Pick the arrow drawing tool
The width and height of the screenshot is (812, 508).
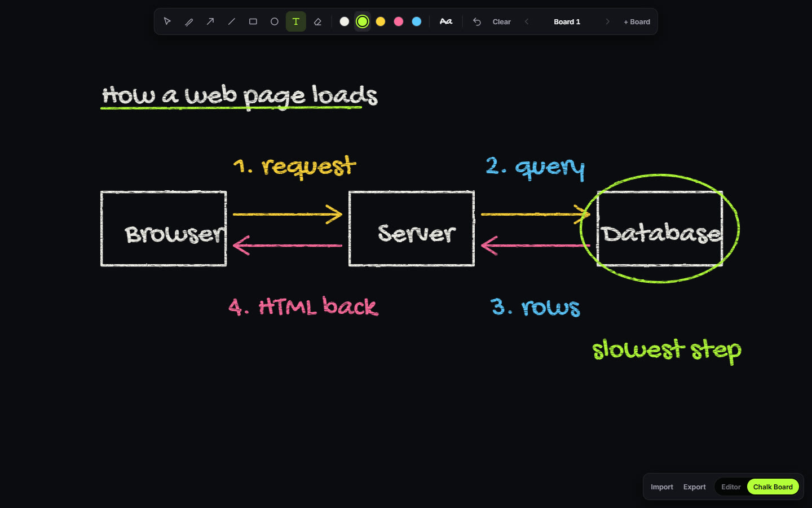(210, 21)
